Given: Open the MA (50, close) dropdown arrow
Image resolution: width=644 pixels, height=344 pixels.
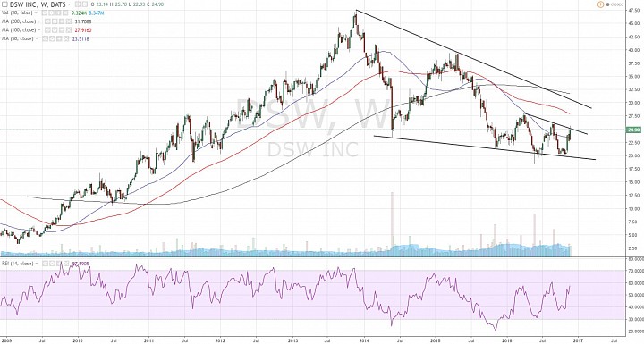Looking at the screenshot, I should [36, 38].
